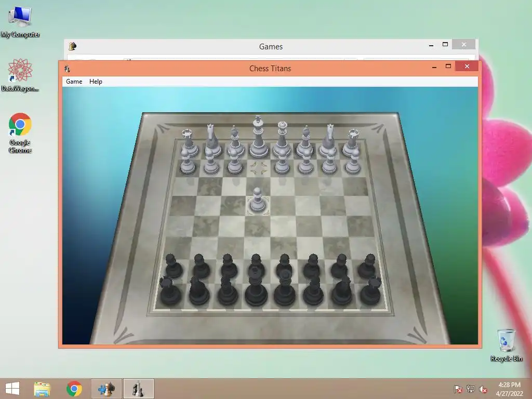Select the white bishop beside the queen
Viewport: 532px width, 399px height.
(x=305, y=142)
